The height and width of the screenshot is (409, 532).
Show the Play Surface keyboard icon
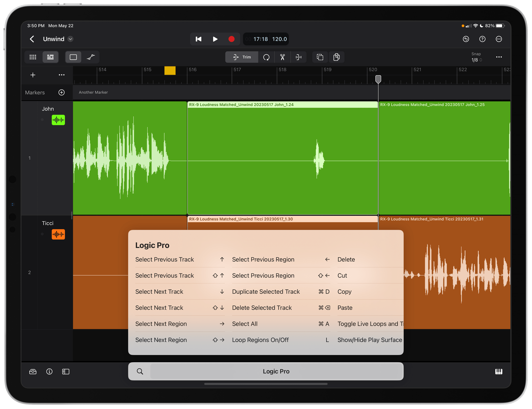(x=499, y=372)
